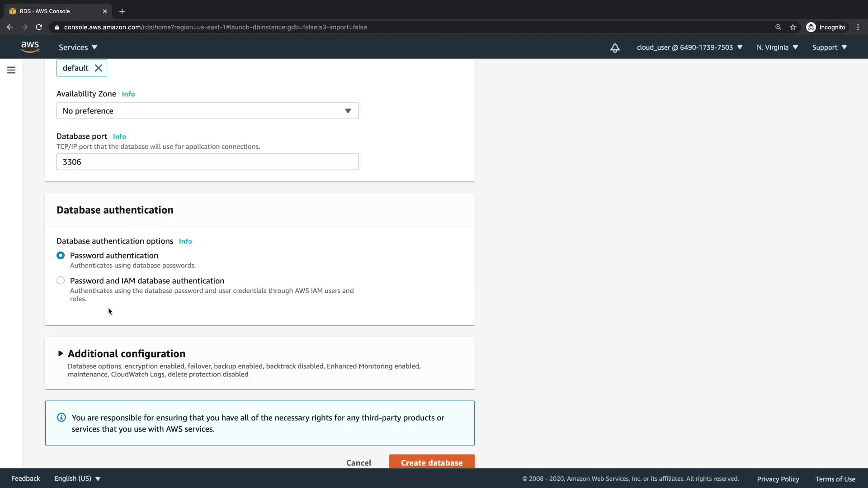The height and width of the screenshot is (488, 868).
Task: Open the Services menu
Action: 78,47
